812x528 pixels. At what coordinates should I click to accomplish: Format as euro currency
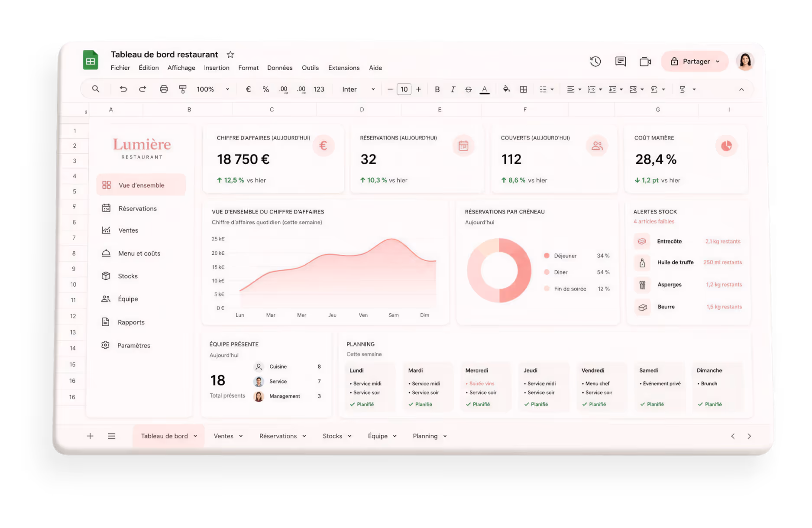248,89
